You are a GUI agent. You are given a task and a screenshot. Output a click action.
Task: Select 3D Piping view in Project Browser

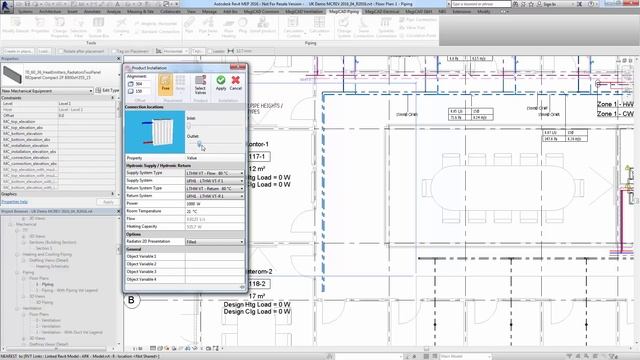pos(44,302)
